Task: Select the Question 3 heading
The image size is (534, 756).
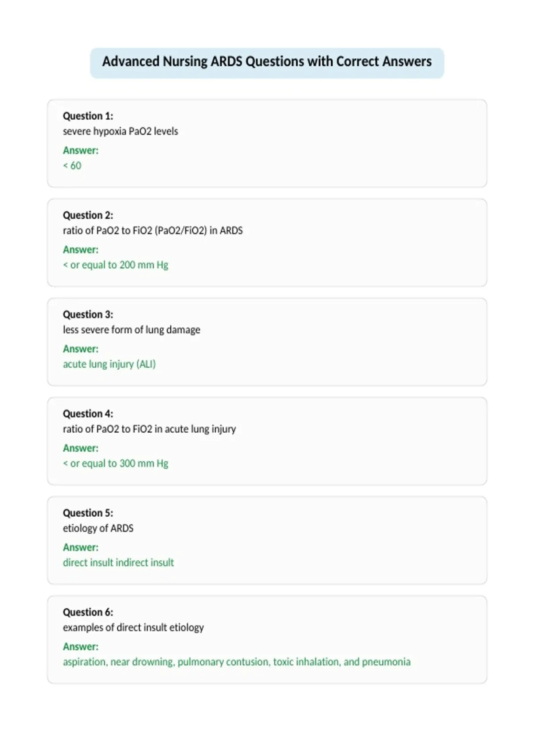Action: coord(88,314)
